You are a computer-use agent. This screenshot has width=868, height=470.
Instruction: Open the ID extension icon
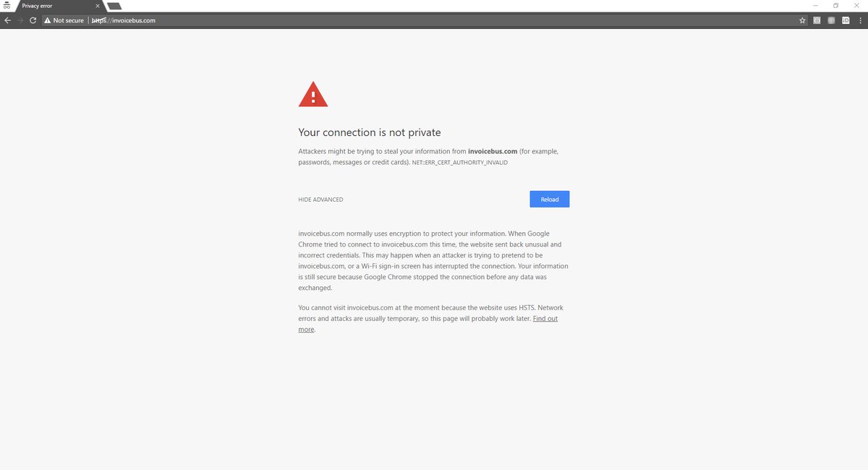point(845,20)
